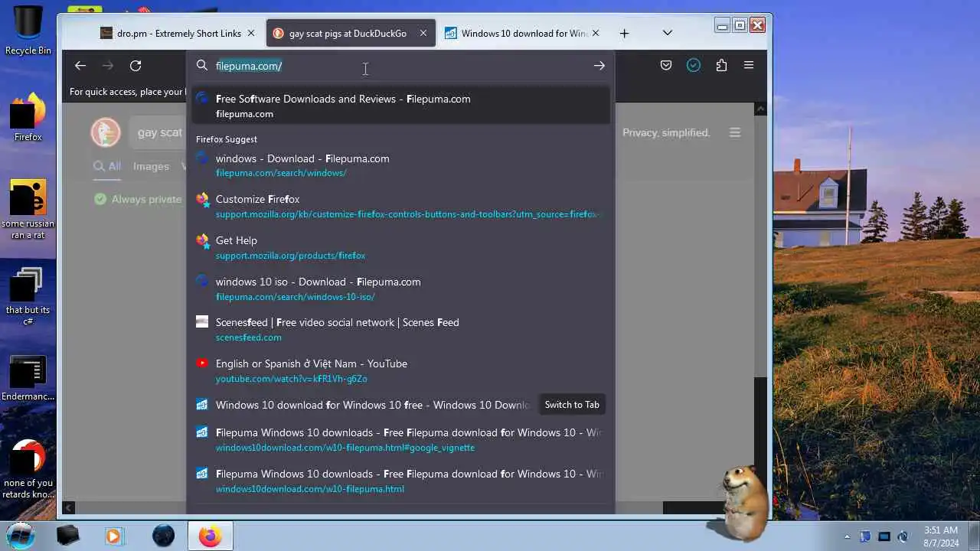Go back with the browser back arrow

point(80,66)
